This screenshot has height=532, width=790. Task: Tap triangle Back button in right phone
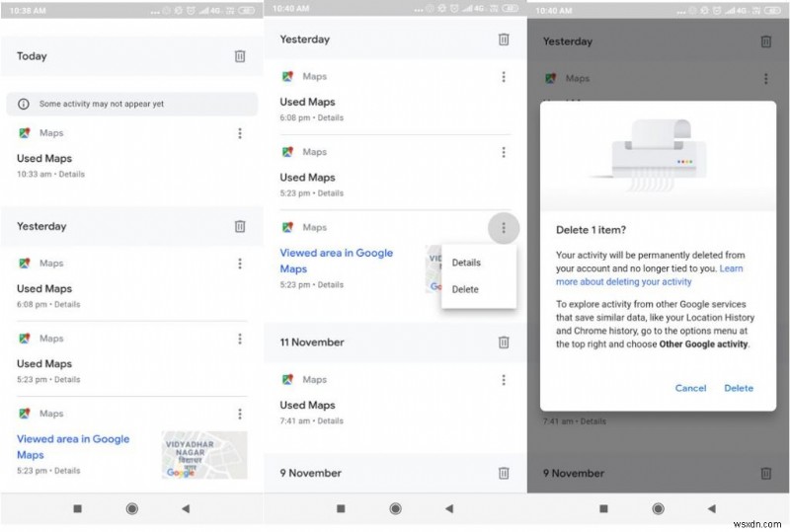click(x=711, y=509)
